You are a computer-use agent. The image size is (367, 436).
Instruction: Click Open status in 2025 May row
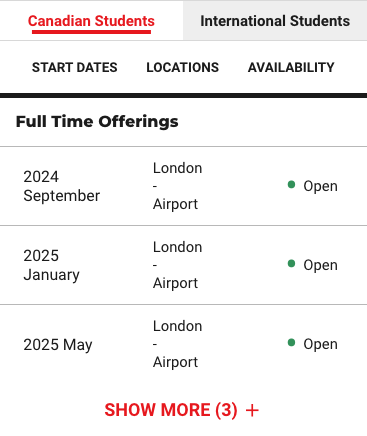(320, 344)
